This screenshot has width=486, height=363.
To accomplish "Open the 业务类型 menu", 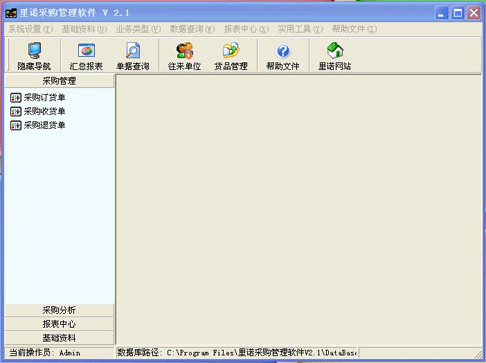I will pyautogui.click(x=138, y=29).
